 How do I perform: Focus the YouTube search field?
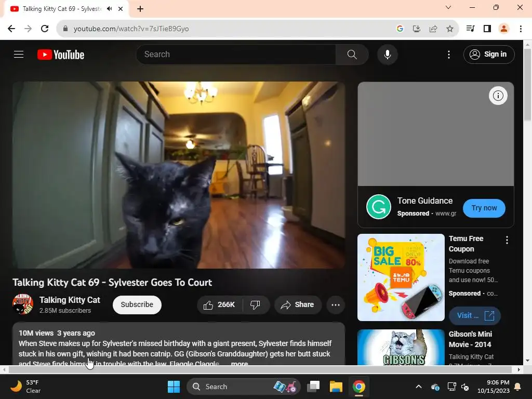click(x=236, y=54)
